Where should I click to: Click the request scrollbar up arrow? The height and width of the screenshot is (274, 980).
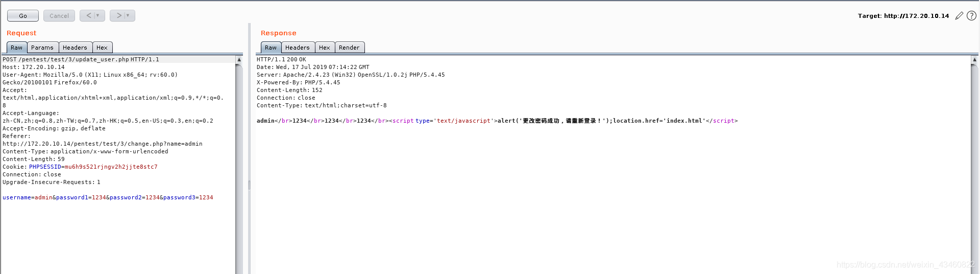(x=239, y=60)
